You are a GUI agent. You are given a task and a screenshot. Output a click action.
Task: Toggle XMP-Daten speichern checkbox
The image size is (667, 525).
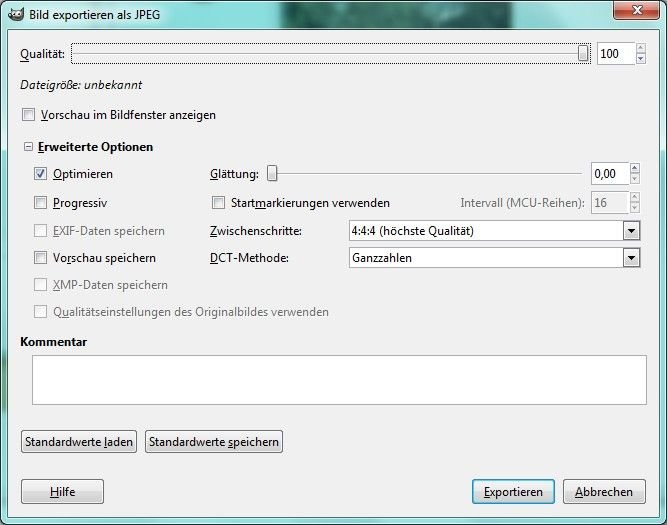(x=40, y=285)
